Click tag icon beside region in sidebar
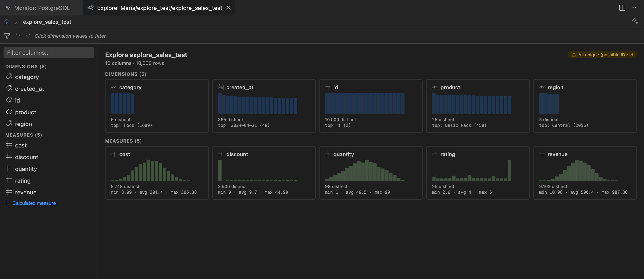 pos(9,123)
